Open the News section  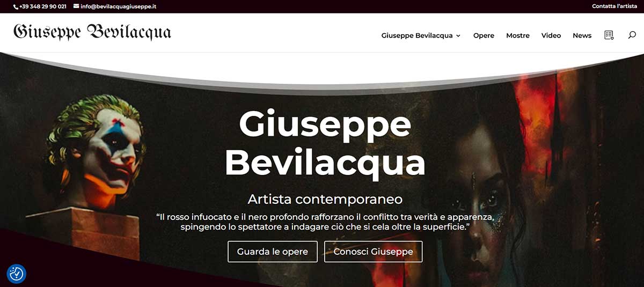point(582,35)
